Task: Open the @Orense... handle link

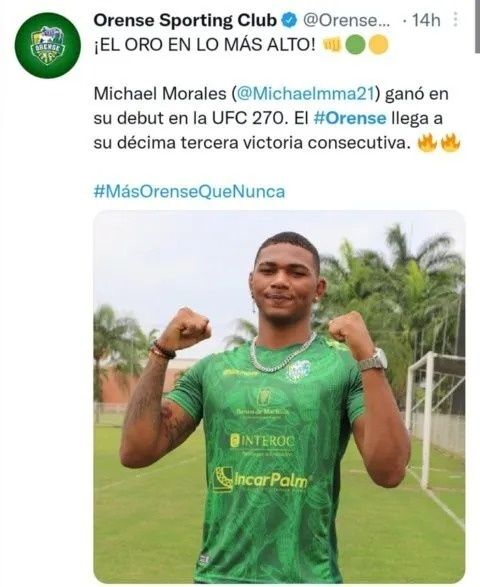Action: [346, 21]
